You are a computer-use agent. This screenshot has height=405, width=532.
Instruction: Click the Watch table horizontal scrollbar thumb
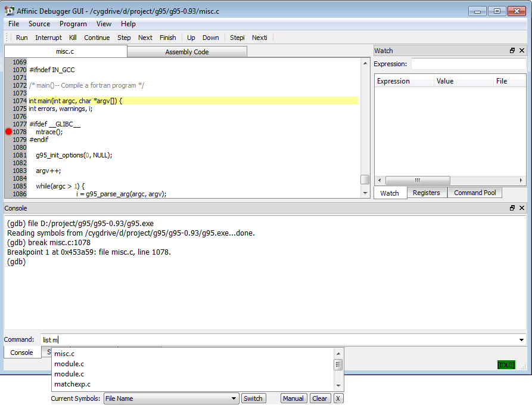418,180
